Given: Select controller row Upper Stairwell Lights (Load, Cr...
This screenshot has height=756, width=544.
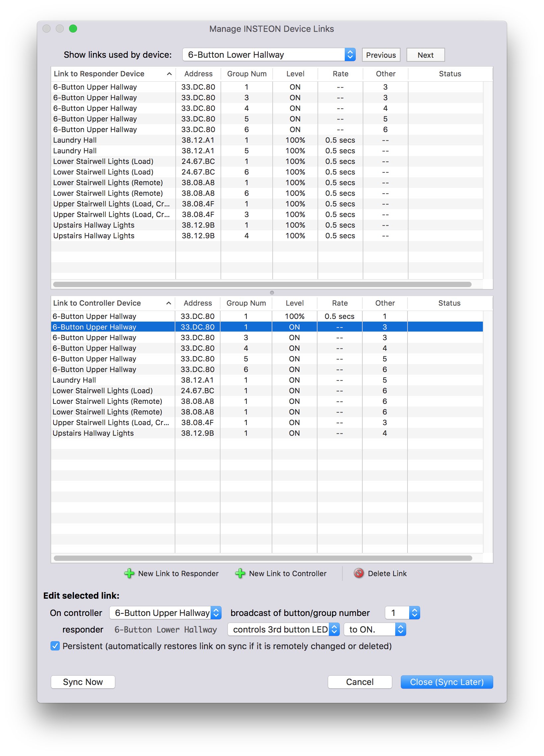Looking at the screenshot, I should (x=267, y=423).
